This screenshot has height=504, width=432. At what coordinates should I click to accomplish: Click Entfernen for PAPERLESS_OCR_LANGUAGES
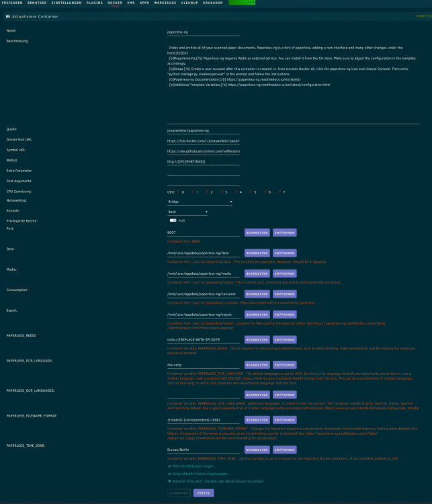285,394
